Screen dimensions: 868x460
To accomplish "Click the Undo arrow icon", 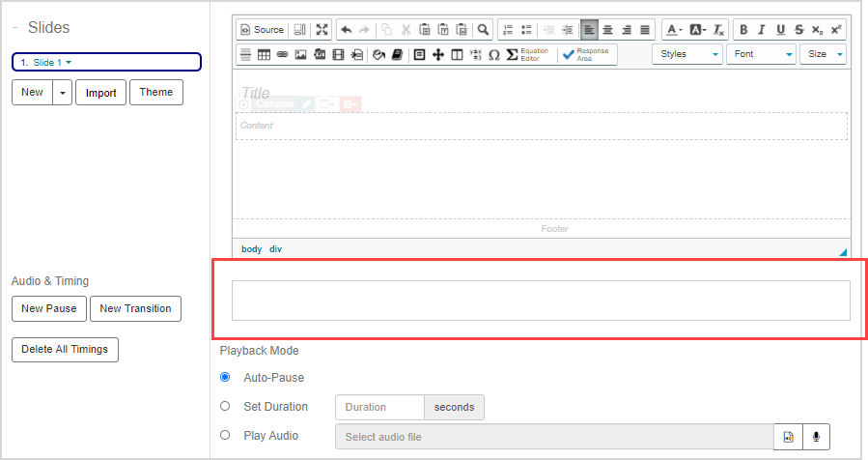I will click(347, 30).
